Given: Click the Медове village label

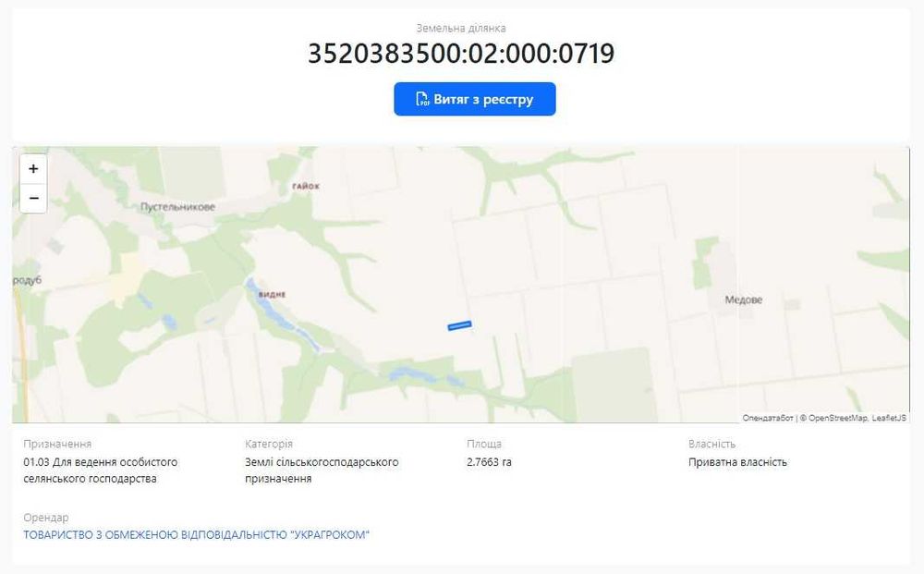Looking at the screenshot, I should coord(743,300).
